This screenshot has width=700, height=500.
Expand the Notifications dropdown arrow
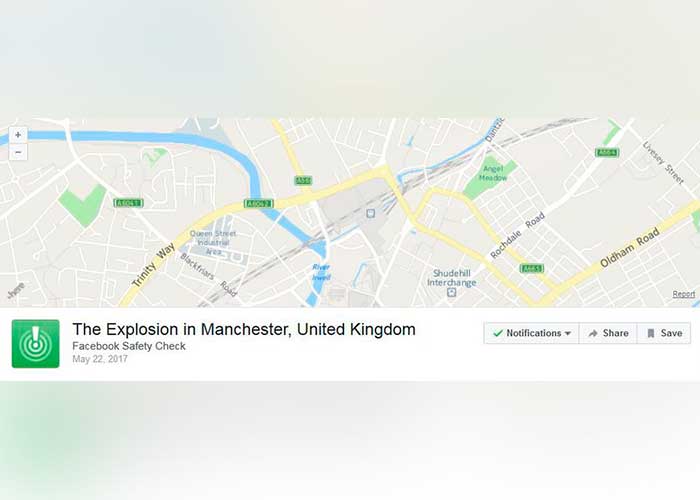568,333
